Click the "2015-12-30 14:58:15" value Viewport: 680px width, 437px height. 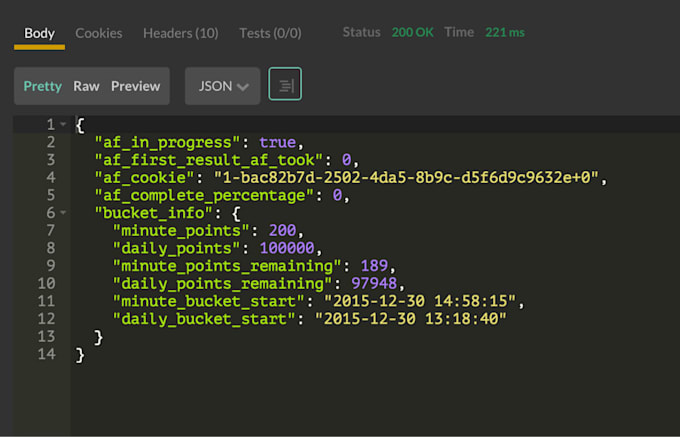(x=420, y=302)
